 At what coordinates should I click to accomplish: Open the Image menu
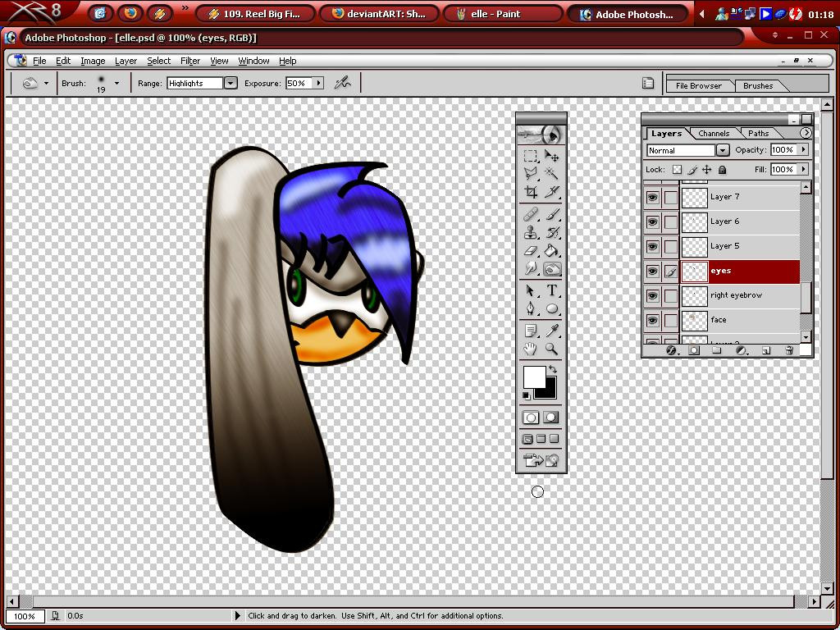93,61
